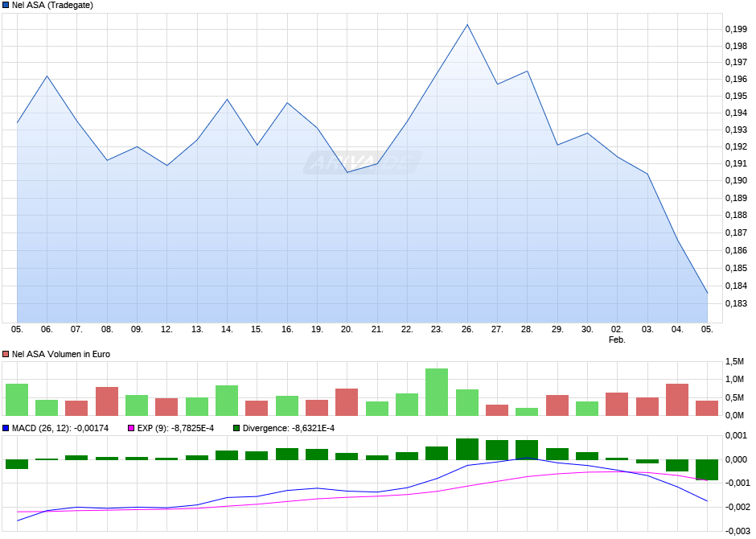Click the '30.' date axis label

point(587,329)
